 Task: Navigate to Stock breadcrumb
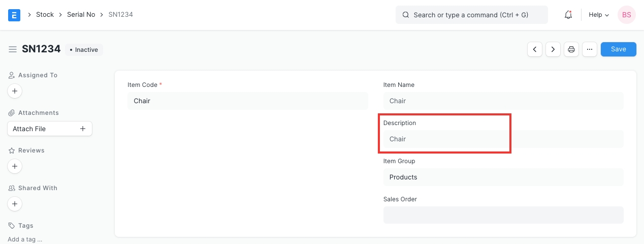coord(45,15)
